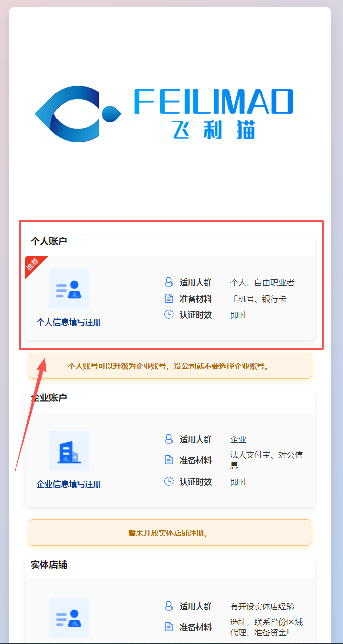The width and height of the screenshot is (343, 644).
Task: Open the personal info registration icon under 个人账户
Action: click(x=69, y=289)
